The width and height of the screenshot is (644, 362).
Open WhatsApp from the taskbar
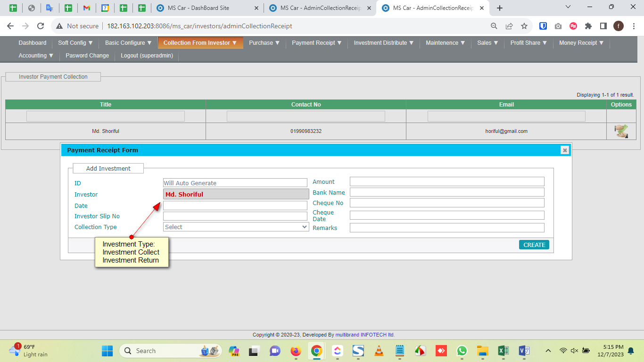[x=462, y=351]
